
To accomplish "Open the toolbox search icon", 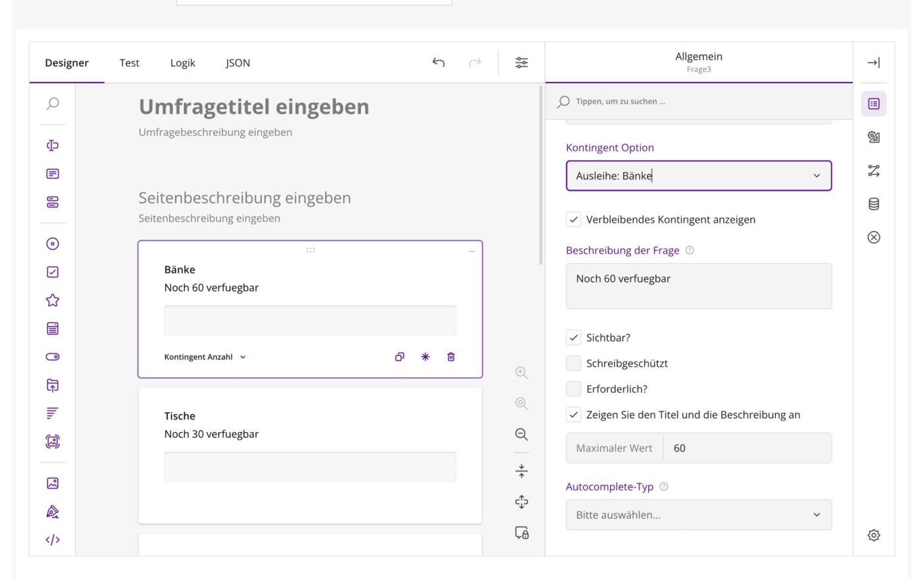I will [53, 104].
